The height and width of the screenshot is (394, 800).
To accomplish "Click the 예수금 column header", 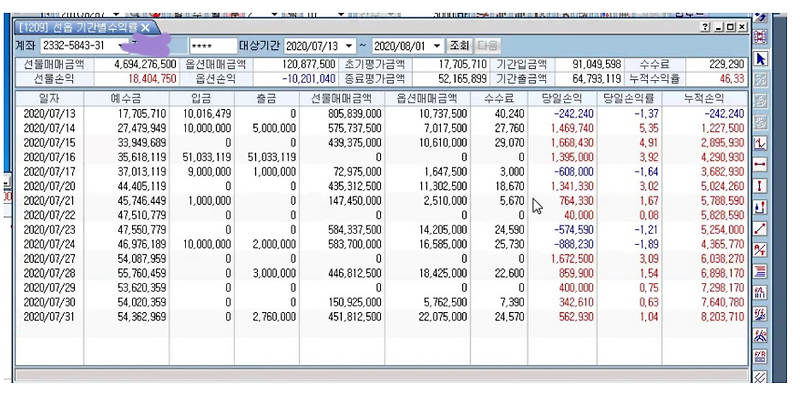I will coord(126,99).
